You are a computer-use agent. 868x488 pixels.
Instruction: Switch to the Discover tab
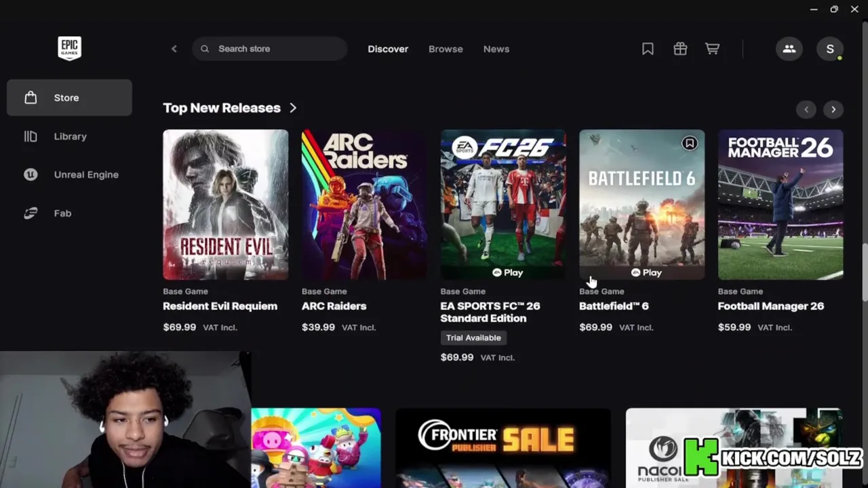point(388,49)
